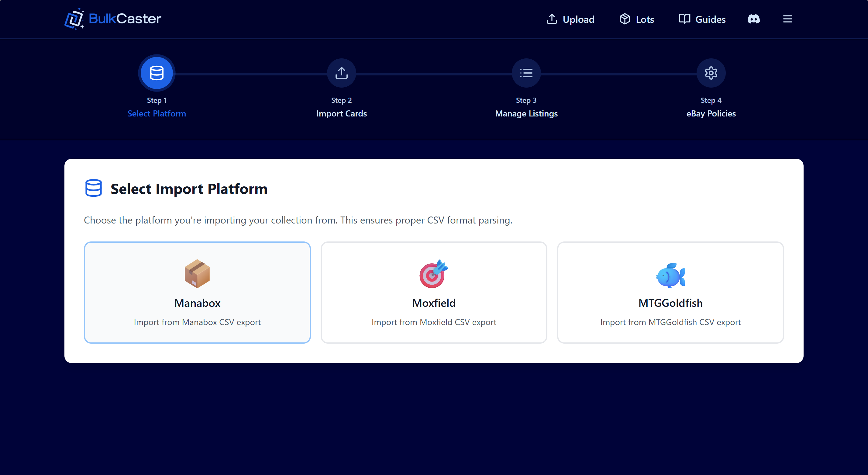Image resolution: width=868 pixels, height=475 pixels.
Task: Click the BulkCaster brand name text
Action: pos(125,19)
